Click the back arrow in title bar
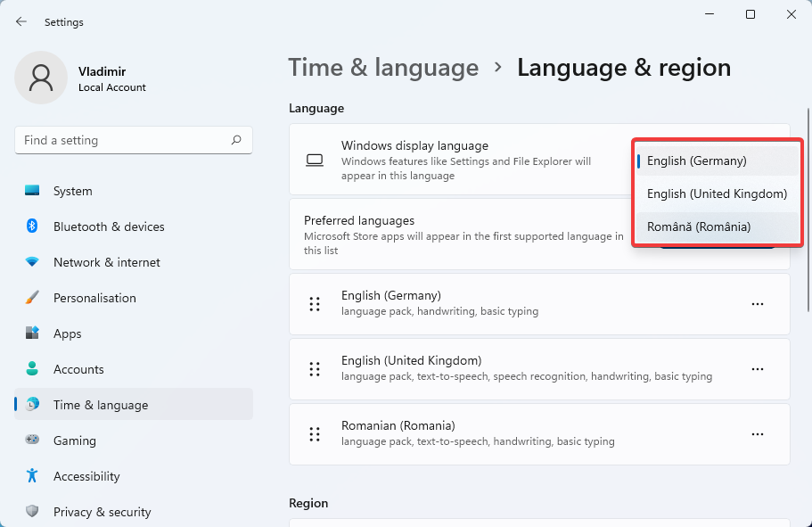 tap(21, 21)
